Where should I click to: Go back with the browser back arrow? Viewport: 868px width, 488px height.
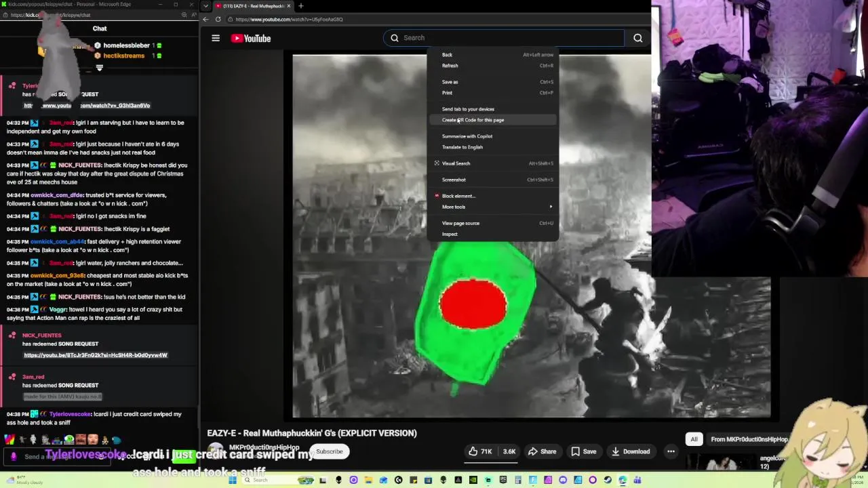[x=206, y=19]
